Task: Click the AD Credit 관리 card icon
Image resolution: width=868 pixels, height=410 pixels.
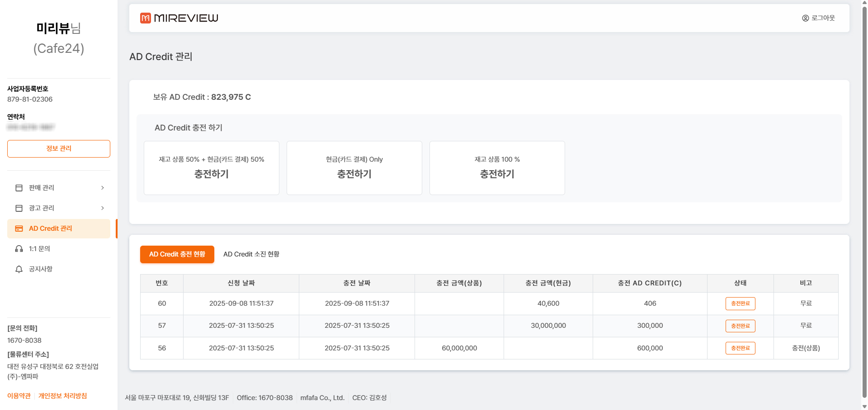Action: pyautogui.click(x=19, y=229)
